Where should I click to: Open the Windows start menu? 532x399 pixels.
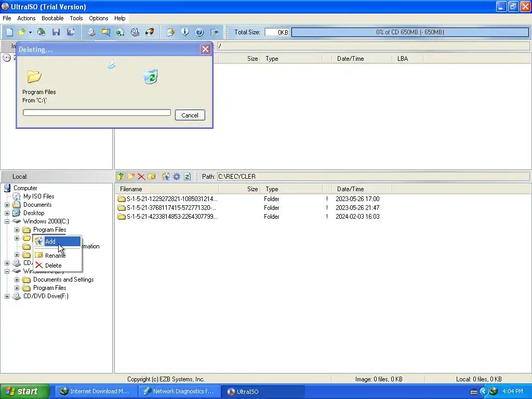(25, 391)
